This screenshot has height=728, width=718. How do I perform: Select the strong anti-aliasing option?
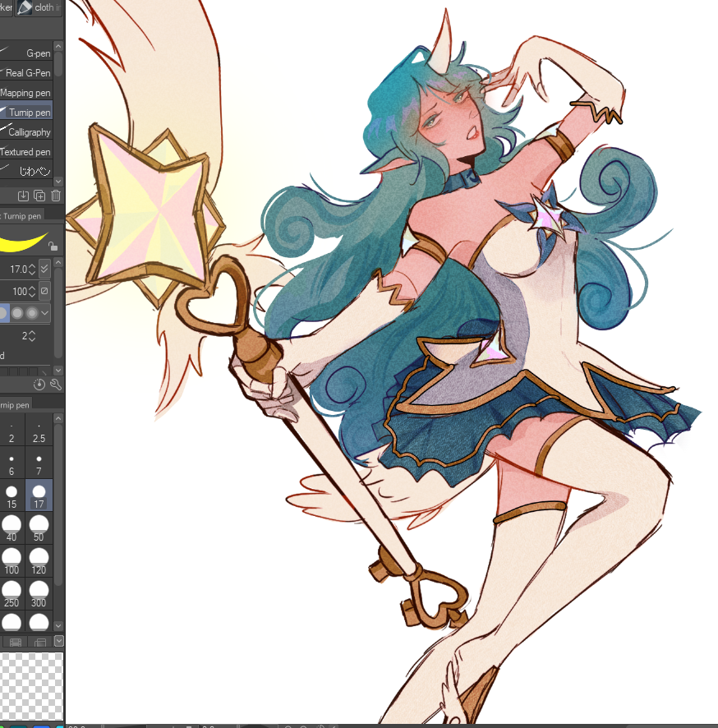(x=32, y=313)
